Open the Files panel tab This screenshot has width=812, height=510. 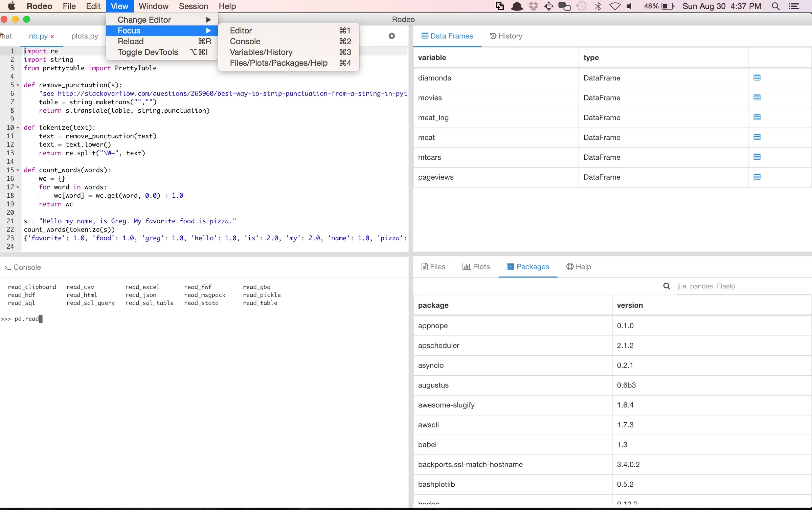click(433, 266)
